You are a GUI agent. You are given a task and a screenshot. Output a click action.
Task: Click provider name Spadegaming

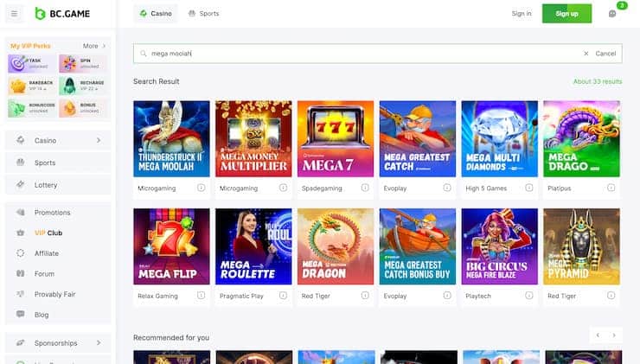click(x=322, y=188)
